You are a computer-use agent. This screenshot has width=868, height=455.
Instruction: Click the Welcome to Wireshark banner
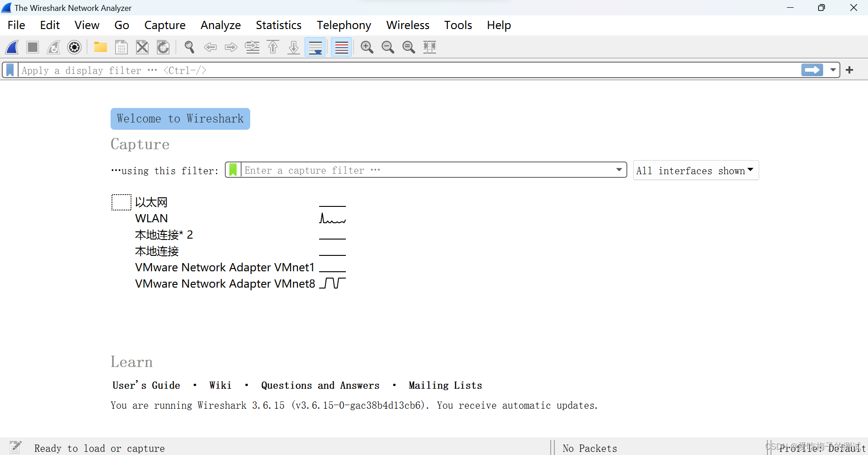point(180,119)
